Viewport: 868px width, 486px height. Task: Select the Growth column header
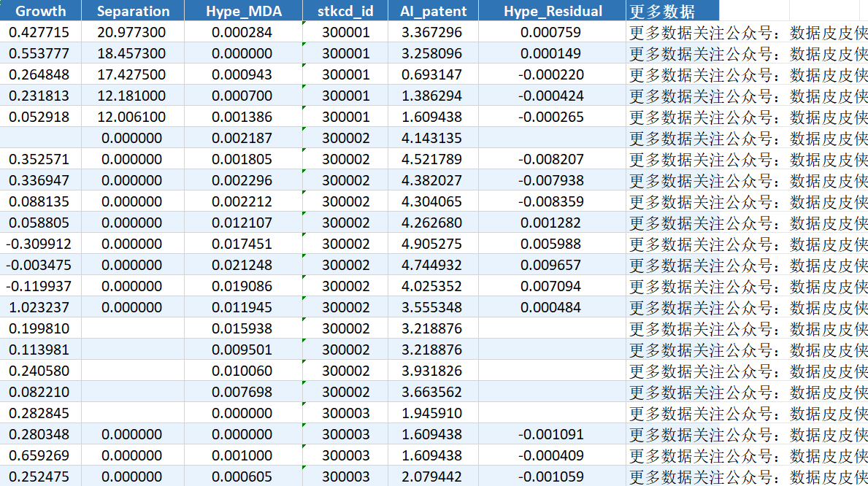(40, 10)
